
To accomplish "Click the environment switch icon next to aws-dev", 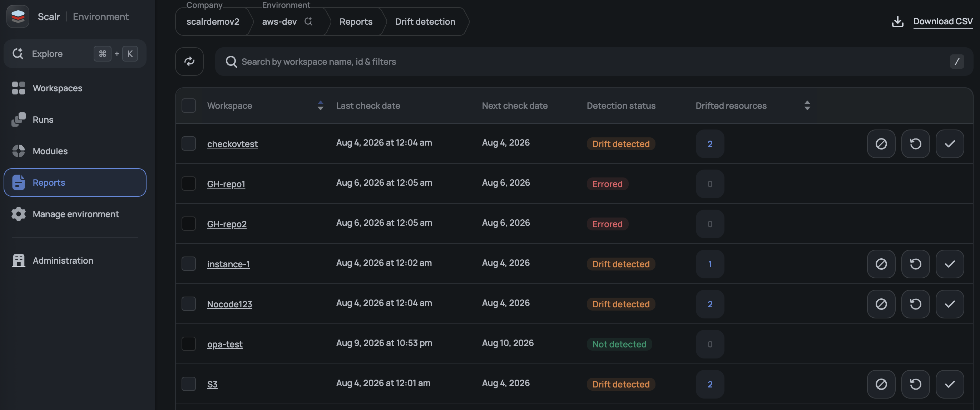I will coord(308,21).
